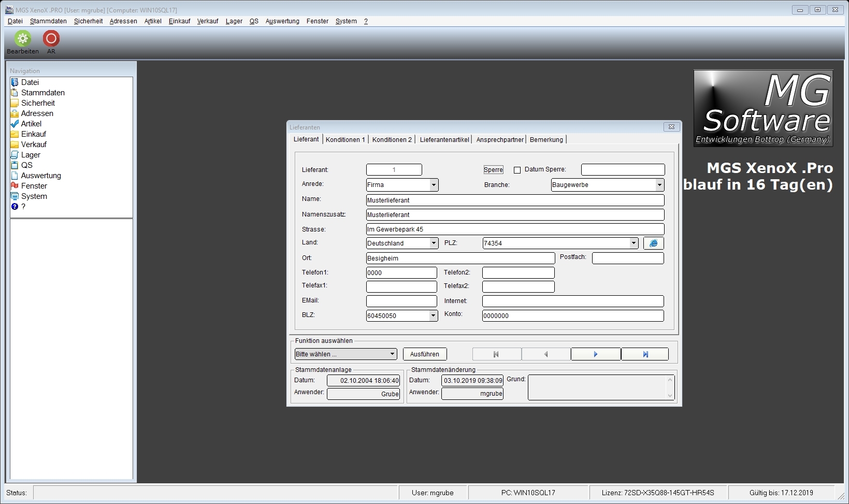Select Lager in the navigation panel
849x504 pixels.
coord(31,155)
